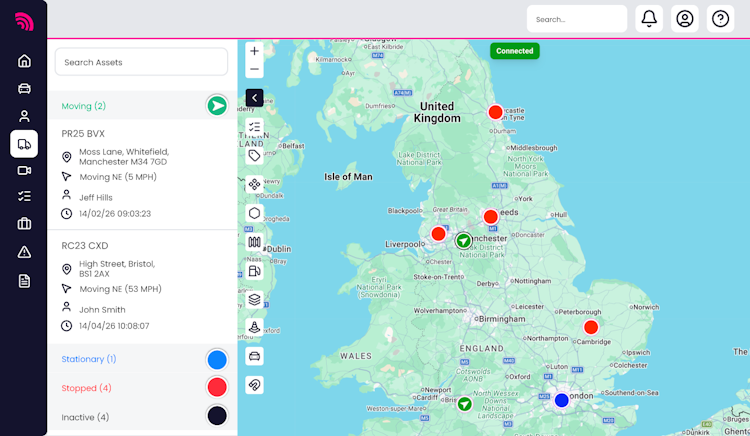
Task: Click the High Street, Bristol address
Action: 117,269
